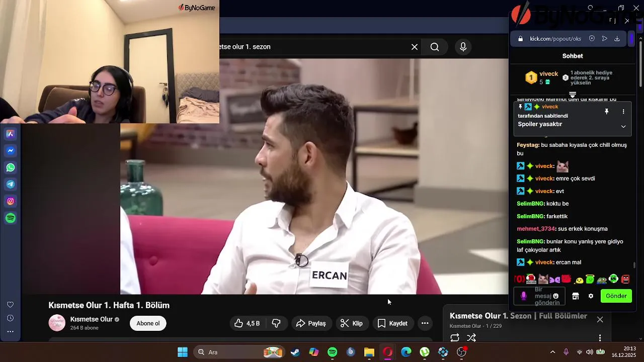
Task: Open WhatsApp in Opera sidebar
Action: click(11, 167)
